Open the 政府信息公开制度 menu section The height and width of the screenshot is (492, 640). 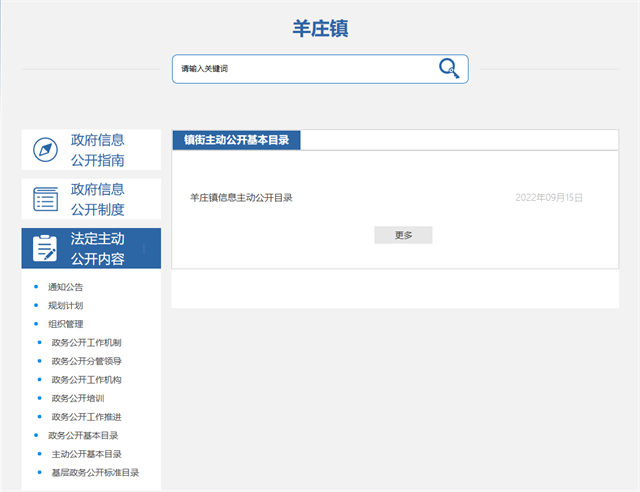[98, 199]
